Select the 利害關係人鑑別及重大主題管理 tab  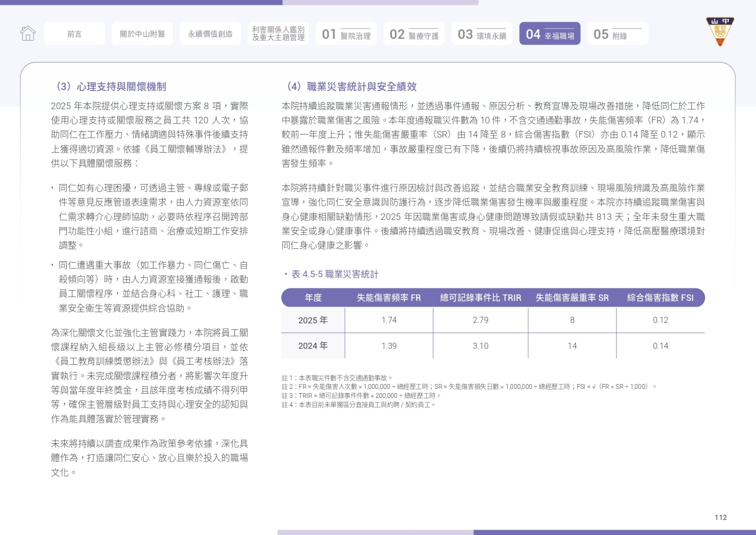278,33
